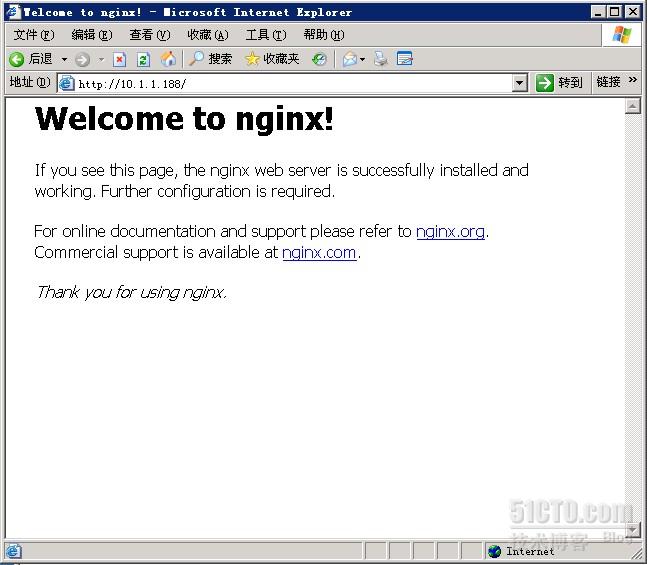Open the 查看(V) menu

(150, 35)
